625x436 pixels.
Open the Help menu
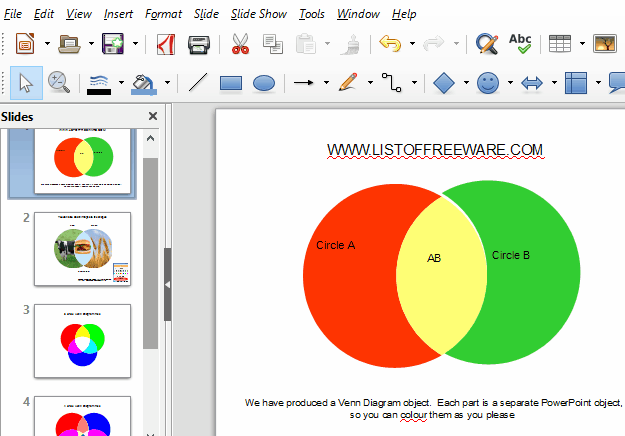[x=404, y=14]
